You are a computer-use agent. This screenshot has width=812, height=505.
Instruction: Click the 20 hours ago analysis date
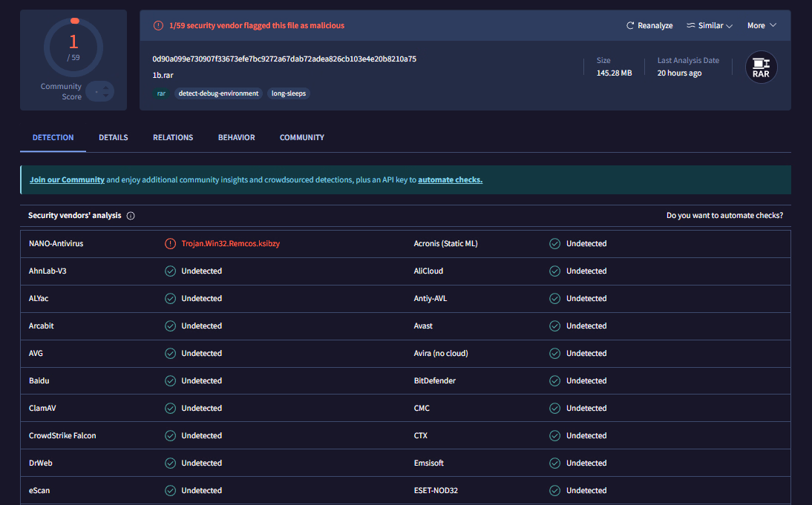[x=679, y=73]
